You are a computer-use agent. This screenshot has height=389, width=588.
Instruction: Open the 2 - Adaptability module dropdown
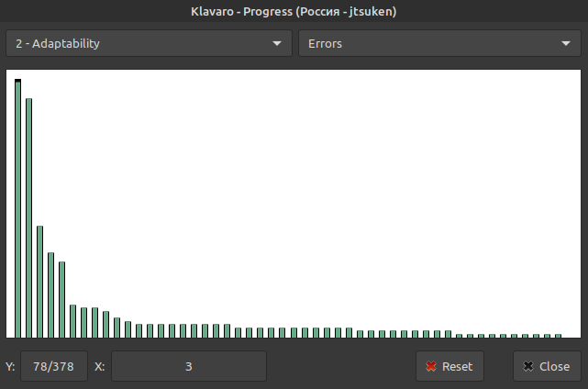(x=149, y=43)
